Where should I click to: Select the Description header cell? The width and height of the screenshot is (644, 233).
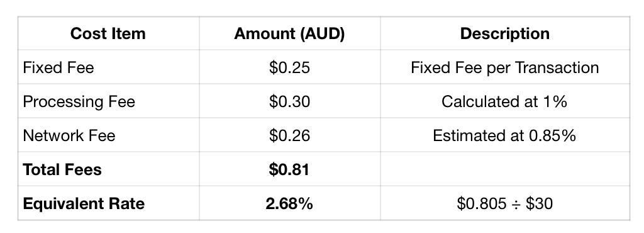[505, 34]
